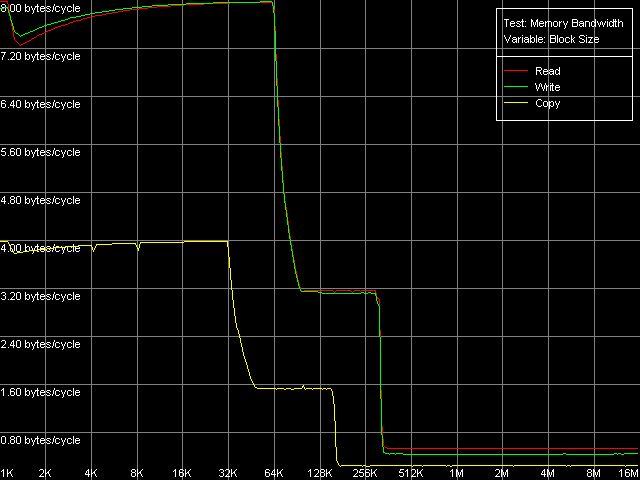Select the 512K block size axis label
Screen dimensions: 640x480
(x=411, y=472)
